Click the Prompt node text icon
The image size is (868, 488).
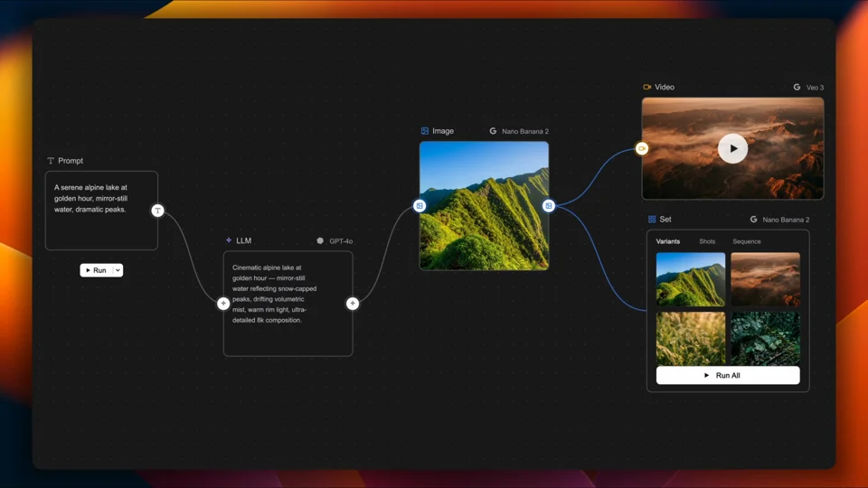tap(51, 161)
